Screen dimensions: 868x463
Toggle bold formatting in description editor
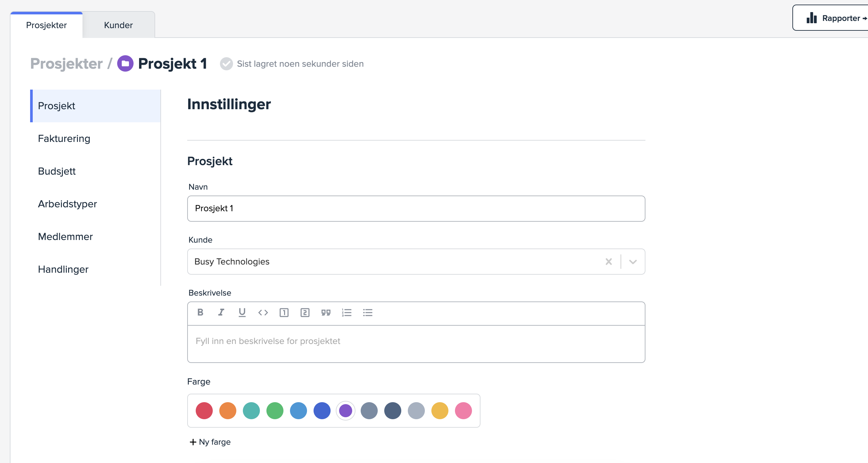[x=200, y=313]
